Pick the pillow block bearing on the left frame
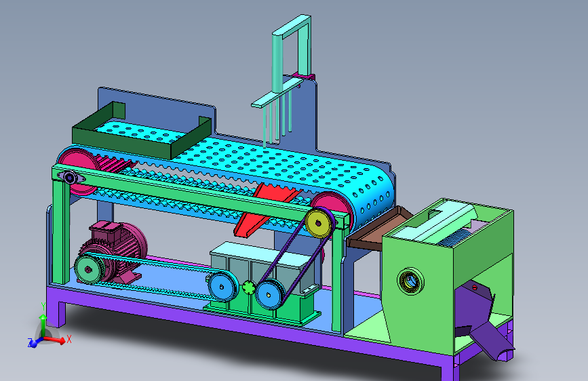This screenshot has height=381, width=588. [70, 178]
